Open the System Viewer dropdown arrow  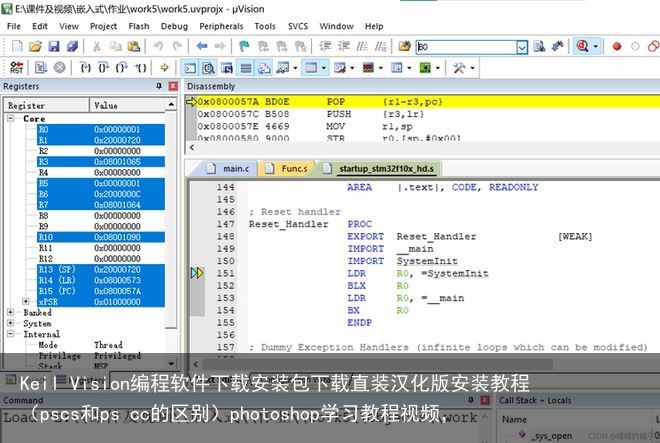438,68
